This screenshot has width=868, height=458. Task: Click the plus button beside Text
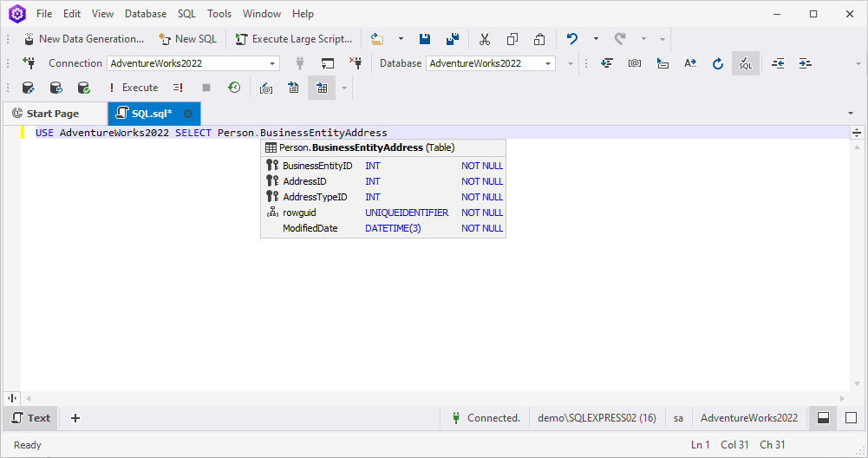click(x=75, y=418)
